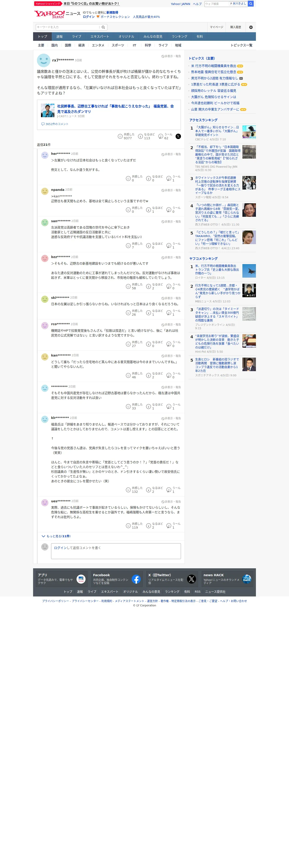Open topic 大腸がん 危険知らせるサインは
The image size is (289, 868).
[214, 97]
